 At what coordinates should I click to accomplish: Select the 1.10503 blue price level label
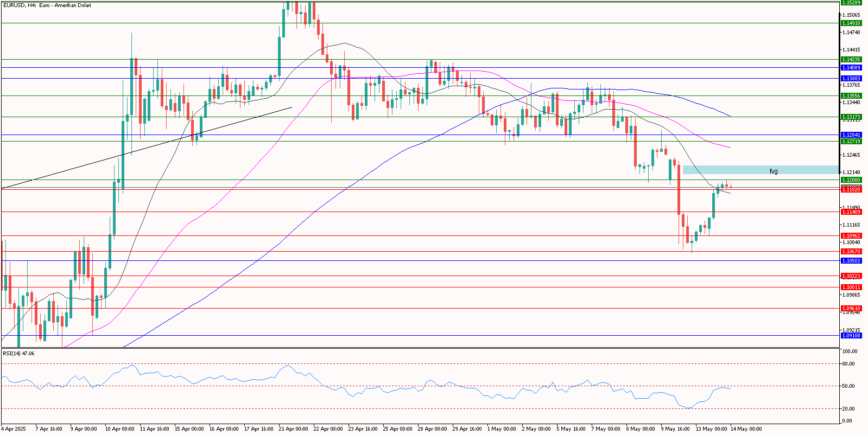click(x=851, y=261)
